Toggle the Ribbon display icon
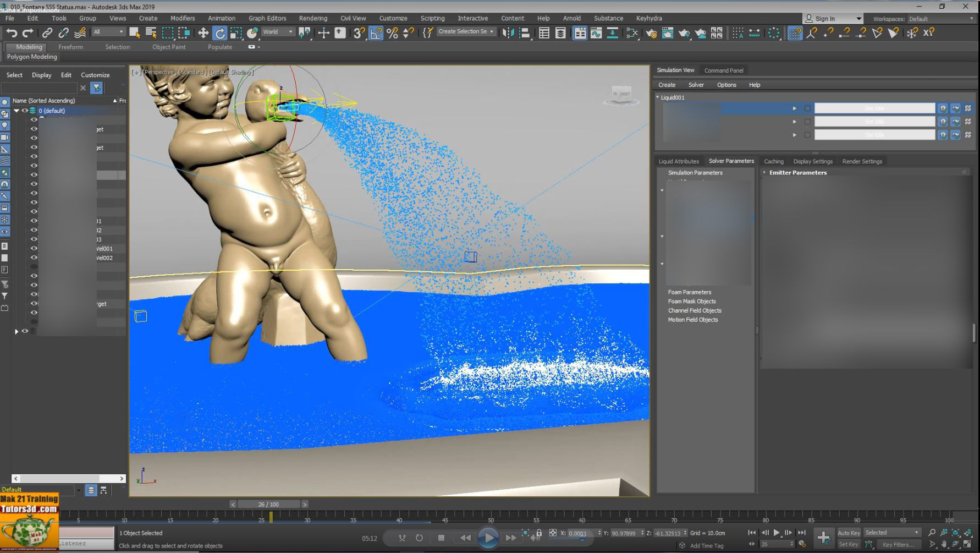This screenshot has width=980, height=553. [x=580, y=33]
